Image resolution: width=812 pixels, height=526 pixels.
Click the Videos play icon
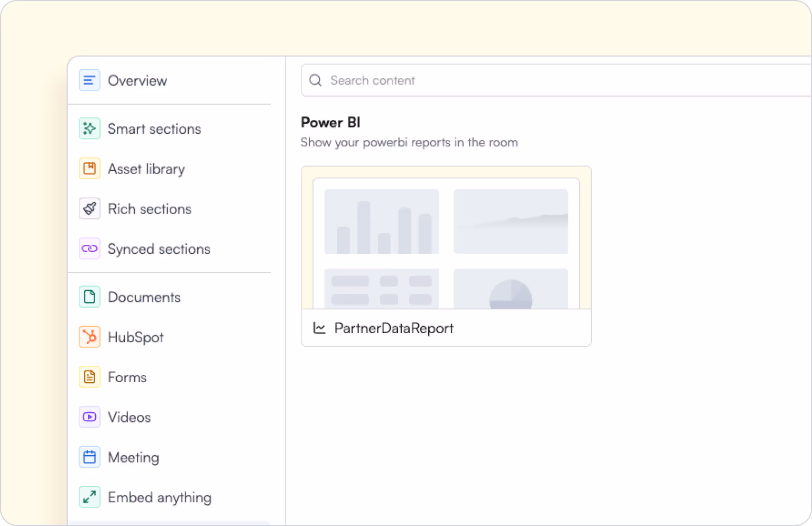(89, 417)
